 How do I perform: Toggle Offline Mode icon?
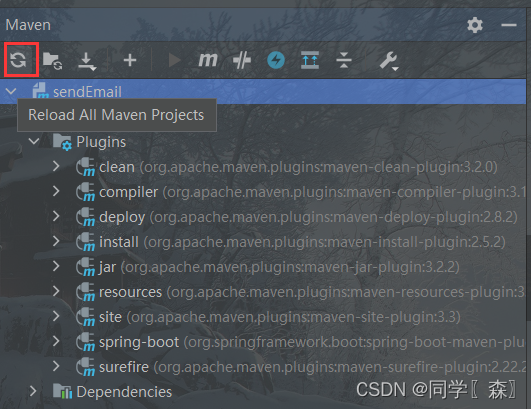tap(242, 61)
